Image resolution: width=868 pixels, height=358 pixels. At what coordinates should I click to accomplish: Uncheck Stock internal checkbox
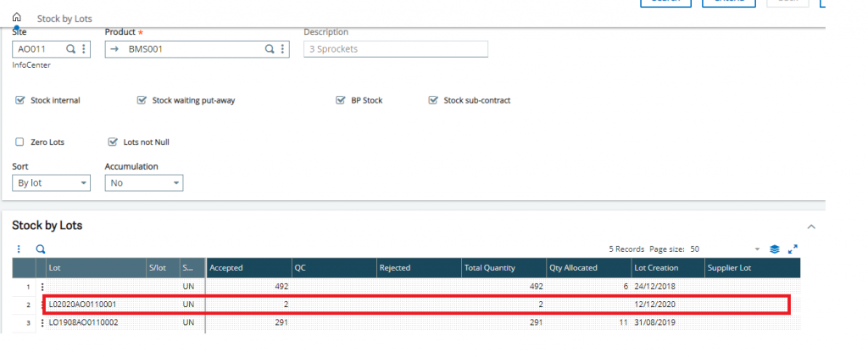[x=20, y=100]
